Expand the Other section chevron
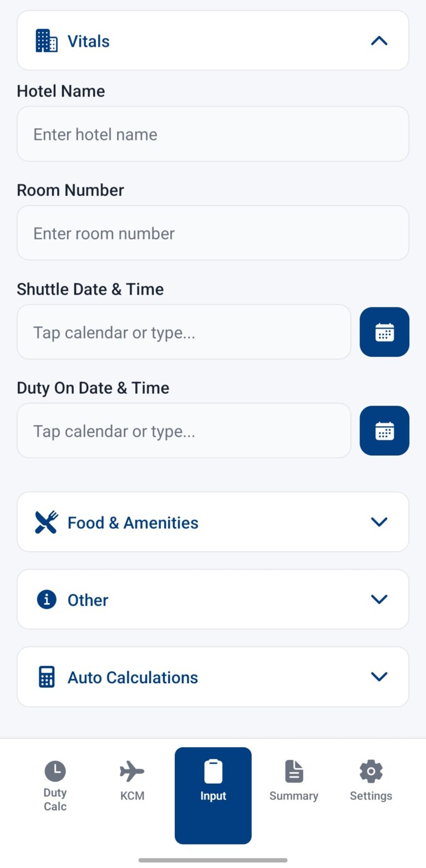This screenshot has height=868, width=426. [379, 599]
